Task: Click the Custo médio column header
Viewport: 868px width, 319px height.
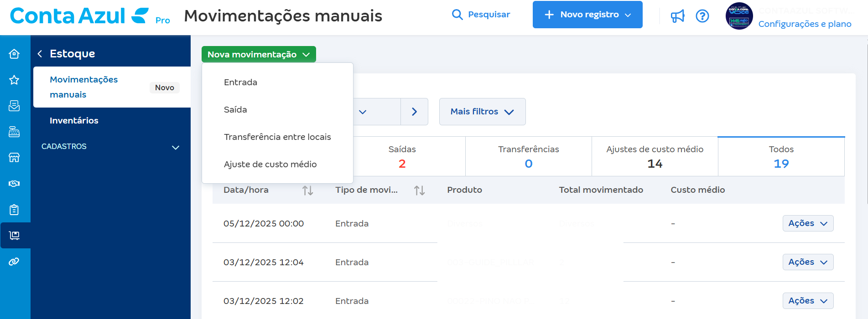Action: point(697,190)
